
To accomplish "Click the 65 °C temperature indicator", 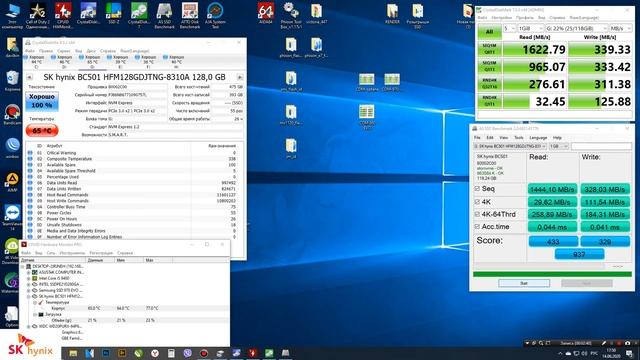I will (x=42, y=131).
